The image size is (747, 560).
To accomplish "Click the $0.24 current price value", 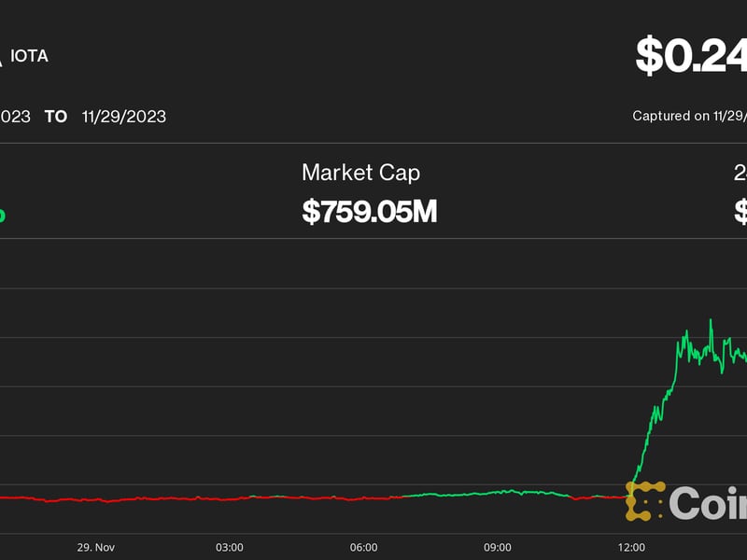I will tap(691, 56).
